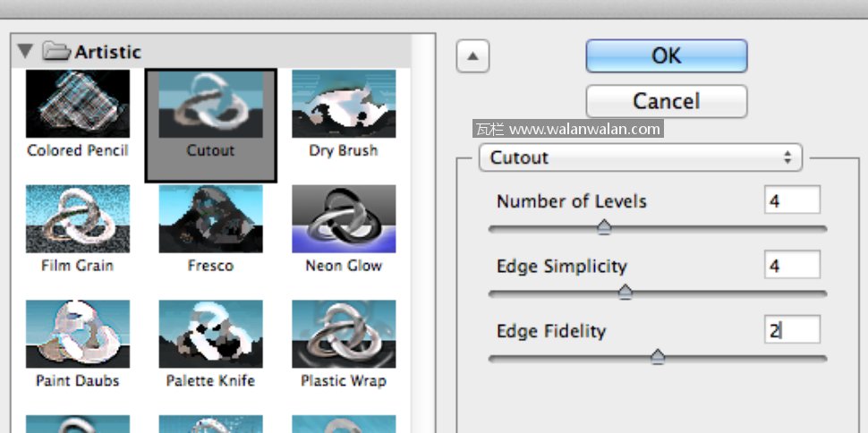Choose the Cutout filter thumbnail

click(x=211, y=105)
